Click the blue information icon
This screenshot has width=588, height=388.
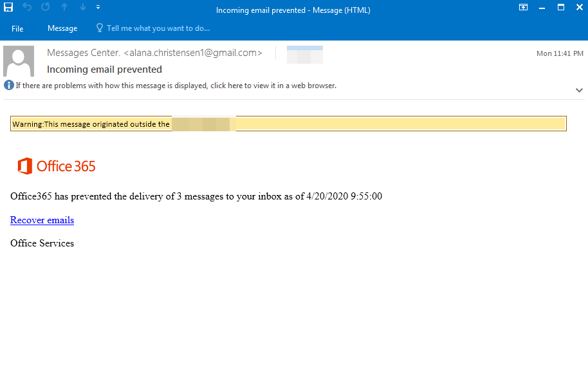click(x=9, y=85)
